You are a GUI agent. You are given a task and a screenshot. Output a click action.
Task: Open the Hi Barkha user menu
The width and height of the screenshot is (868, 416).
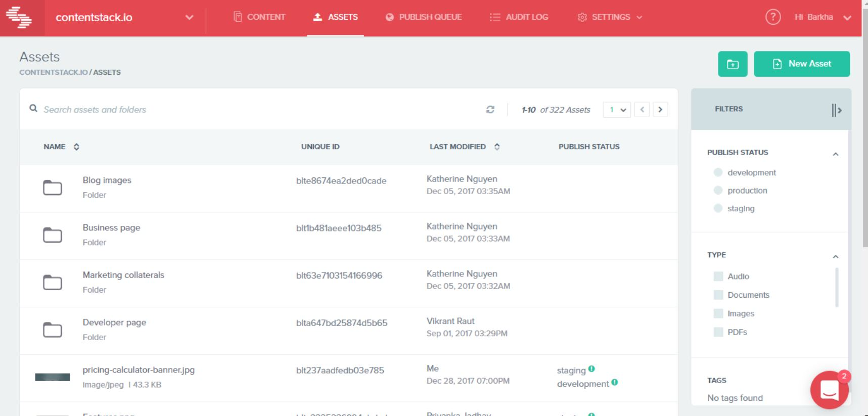(823, 17)
